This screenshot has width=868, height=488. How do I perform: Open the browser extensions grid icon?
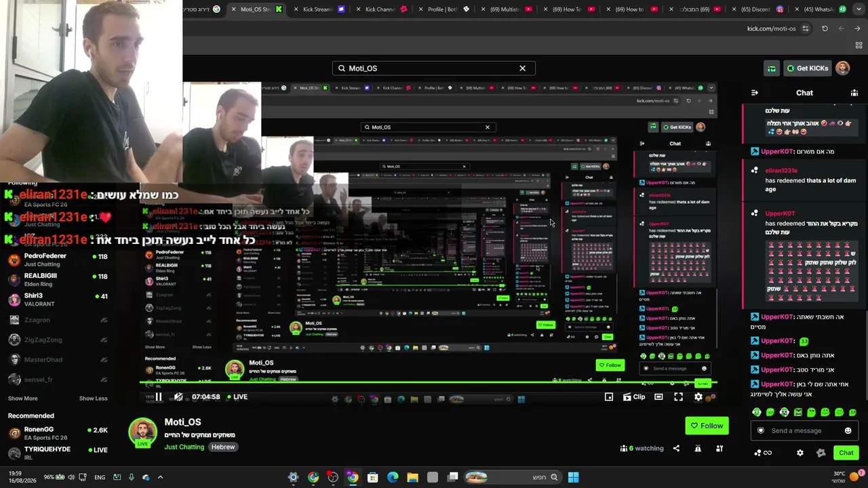[x=859, y=45]
